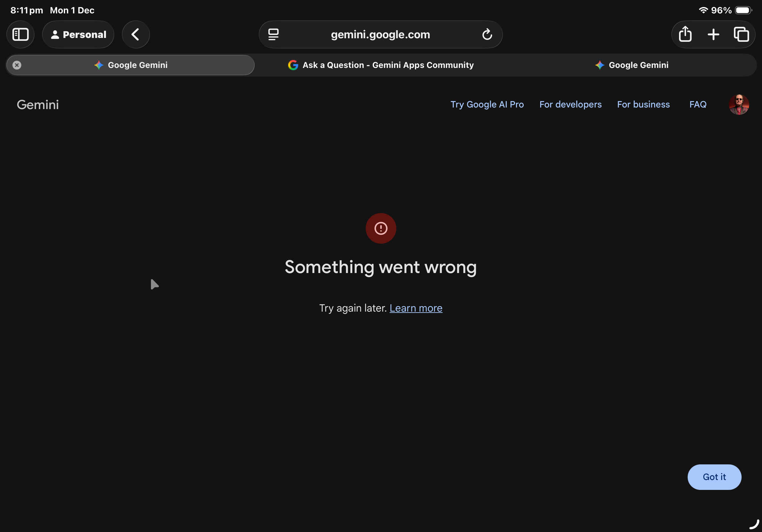Tap the Share icon

click(685, 34)
